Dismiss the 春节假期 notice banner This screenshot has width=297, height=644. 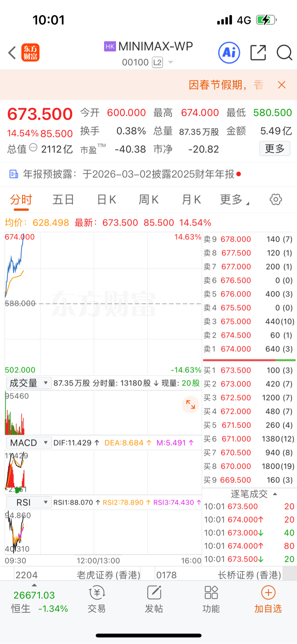coord(282,85)
